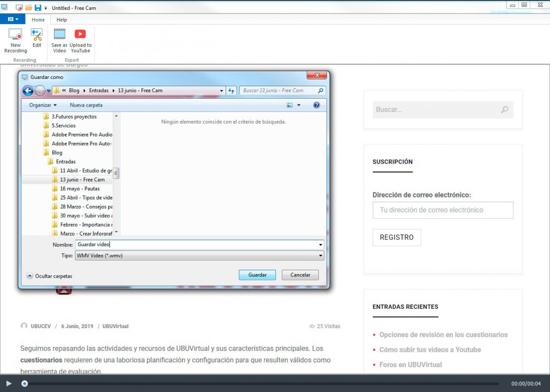Choose Save as Video
Image resolution: width=550 pixels, height=392 pixels.
(x=59, y=41)
